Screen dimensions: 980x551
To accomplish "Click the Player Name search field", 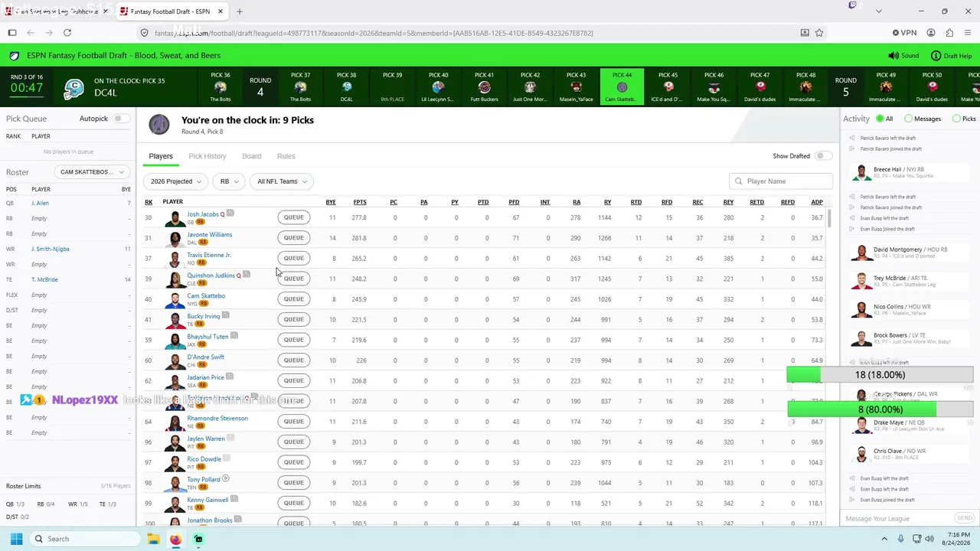I will 781,181.
